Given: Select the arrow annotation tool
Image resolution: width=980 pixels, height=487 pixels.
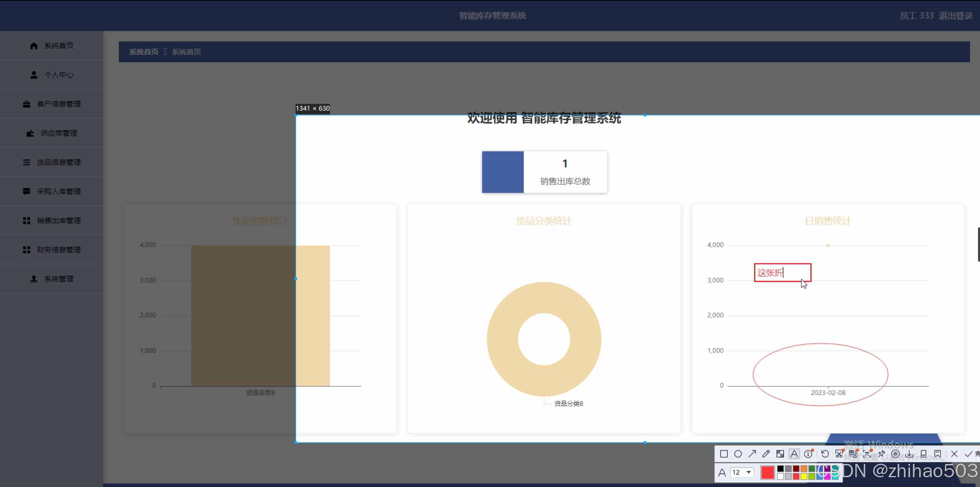Looking at the screenshot, I should click(x=752, y=454).
